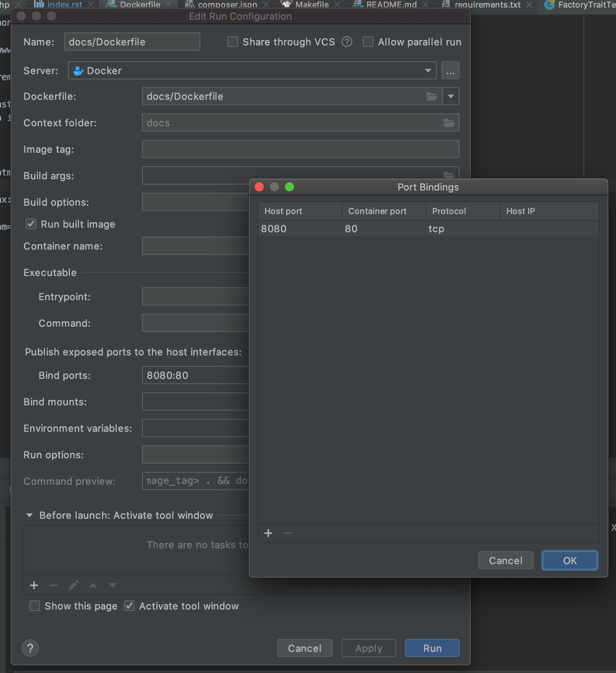Select host port cell 8080

[300, 229]
